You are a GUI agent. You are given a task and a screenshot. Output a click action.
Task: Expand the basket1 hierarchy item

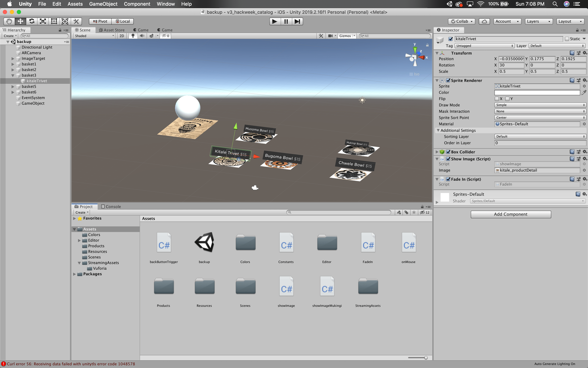pyautogui.click(x=13, y=64)
